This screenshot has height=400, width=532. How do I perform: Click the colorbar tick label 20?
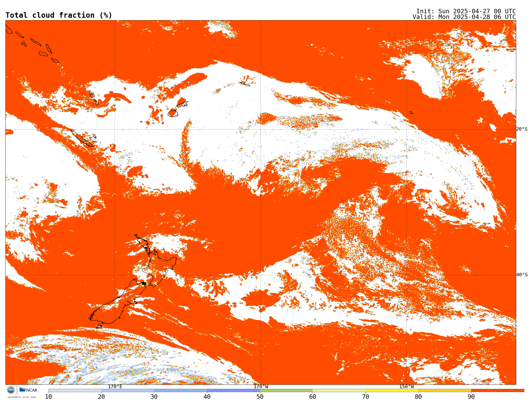coord(101,397)
